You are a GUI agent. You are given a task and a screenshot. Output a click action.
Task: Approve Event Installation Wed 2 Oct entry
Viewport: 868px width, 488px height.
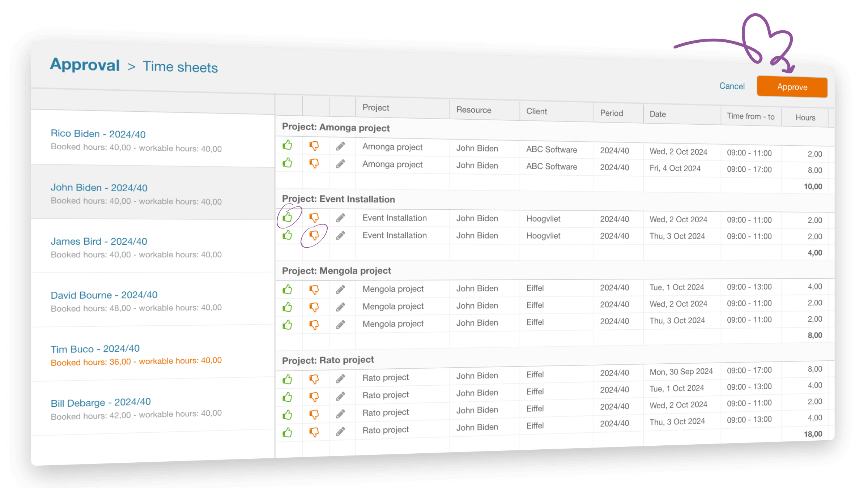click(x=288, y=217)
